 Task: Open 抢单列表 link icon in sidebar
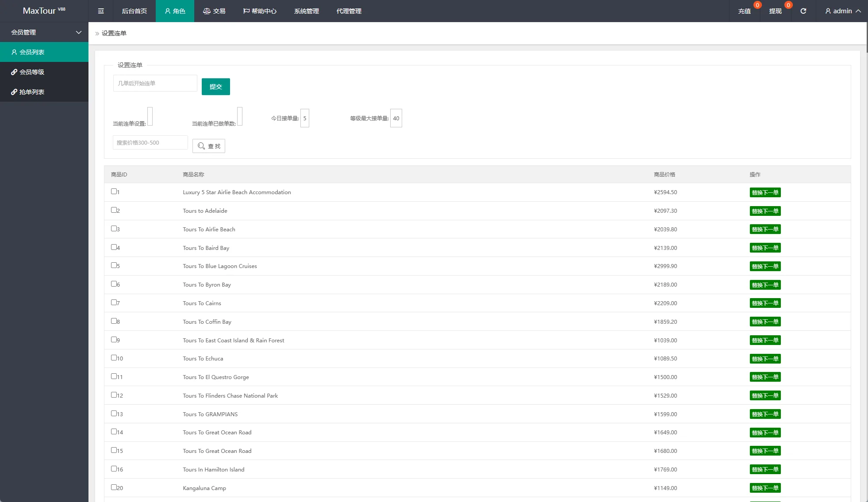[x=14, y=92]
